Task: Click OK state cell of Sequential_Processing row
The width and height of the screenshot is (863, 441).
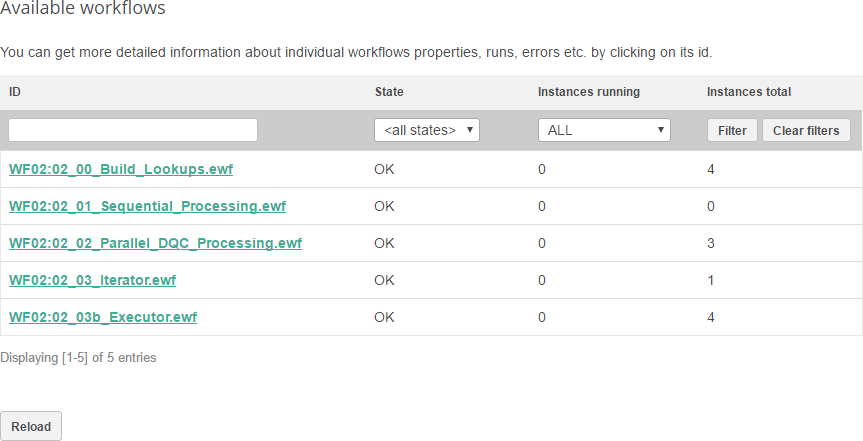Action: pyautogui.click(x=385, y=206)
